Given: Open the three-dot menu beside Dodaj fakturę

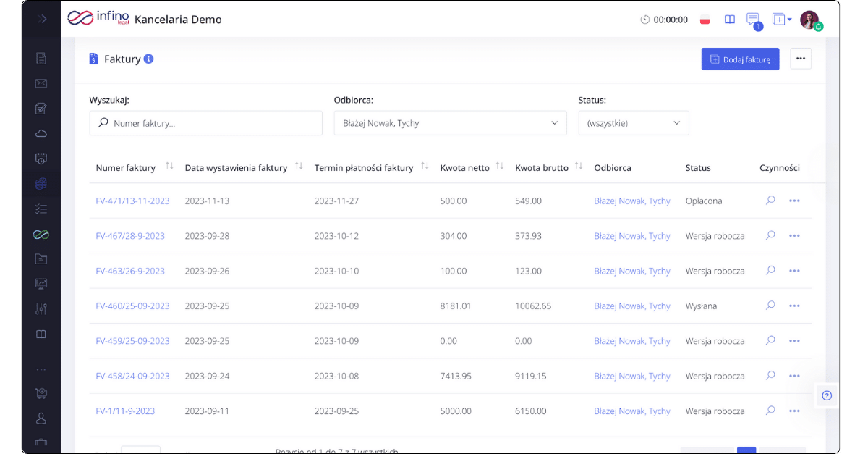Looking at the screenshot, I should point(801,59).
